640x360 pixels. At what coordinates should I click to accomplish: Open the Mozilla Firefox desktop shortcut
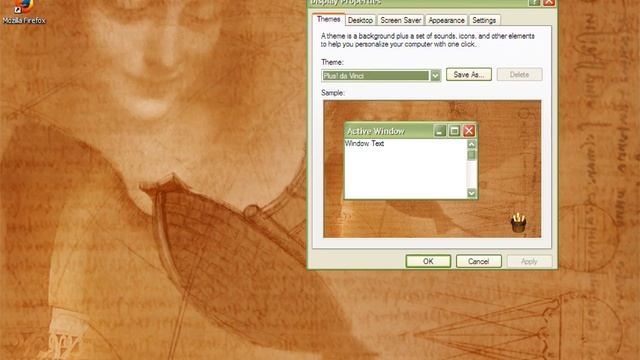(24, 13)
